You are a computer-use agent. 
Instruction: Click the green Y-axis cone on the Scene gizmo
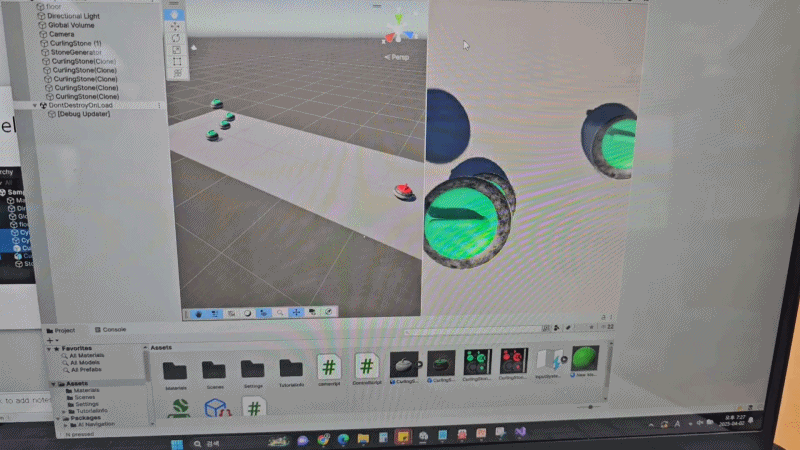(x=398, y=19)
